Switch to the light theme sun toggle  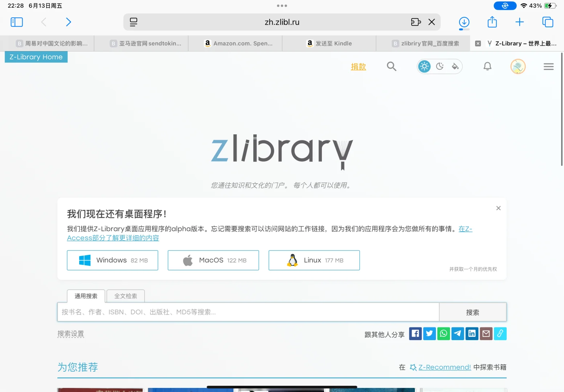(x=424, y=66)
